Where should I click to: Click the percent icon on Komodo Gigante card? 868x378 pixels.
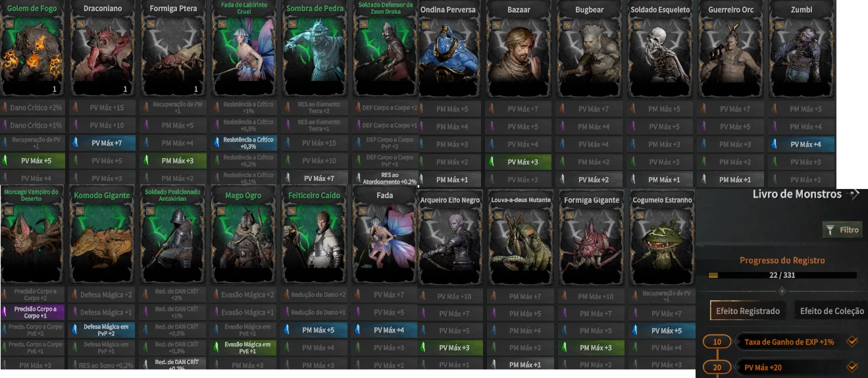80,211
